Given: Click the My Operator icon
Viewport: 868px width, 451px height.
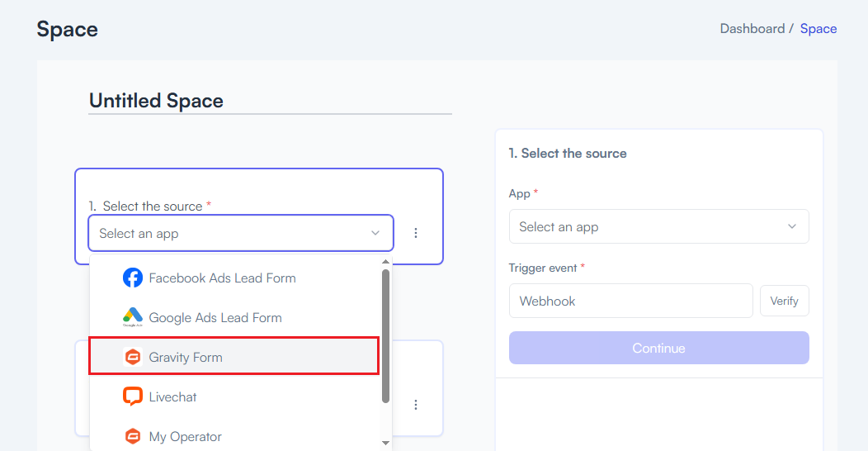Looking at the screenshot, I should (x=132, y=437).
